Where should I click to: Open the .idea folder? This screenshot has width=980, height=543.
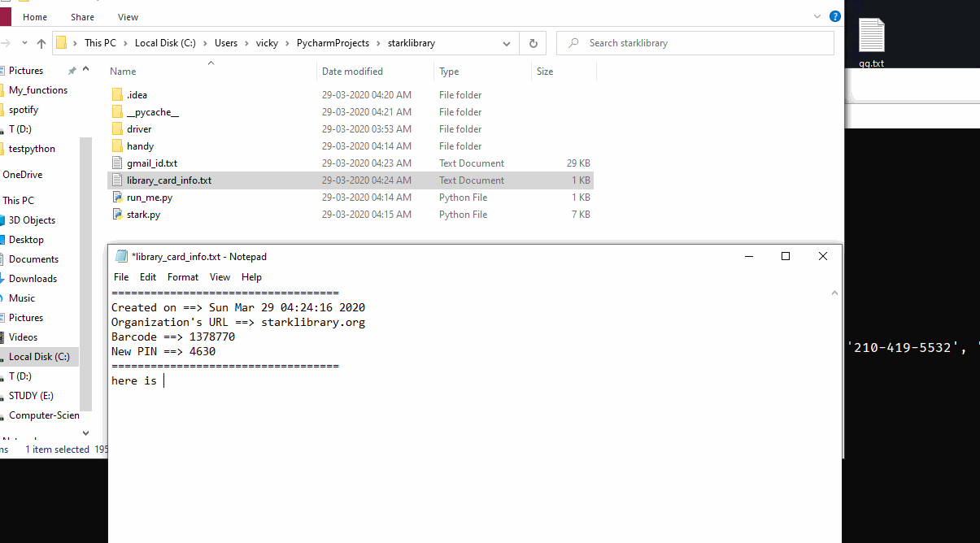tap(137, 95)
